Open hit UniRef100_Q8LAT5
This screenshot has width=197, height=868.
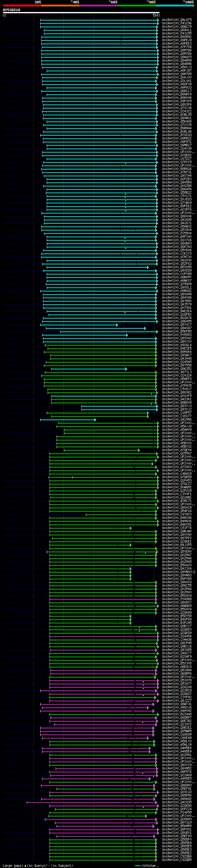(x=177, y=20)
